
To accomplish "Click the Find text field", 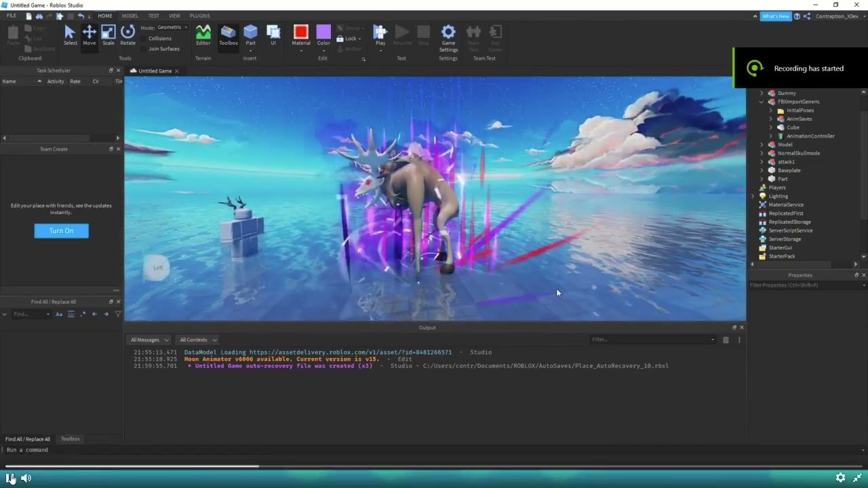I will pos(30,314).
